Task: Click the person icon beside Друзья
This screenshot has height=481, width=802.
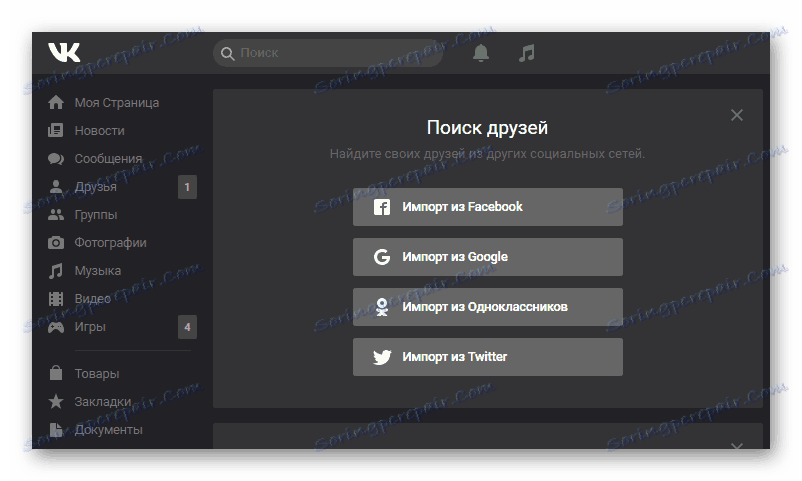Action: 56,187
